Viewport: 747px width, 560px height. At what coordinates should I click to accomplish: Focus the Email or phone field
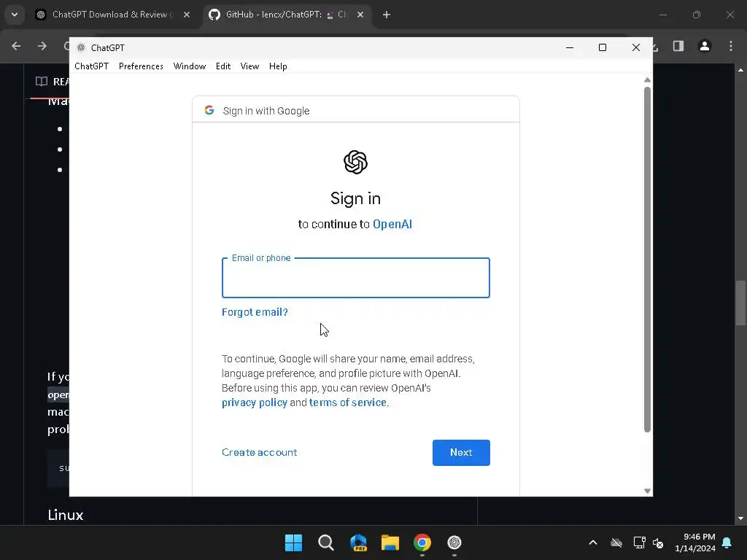[356, 278]
